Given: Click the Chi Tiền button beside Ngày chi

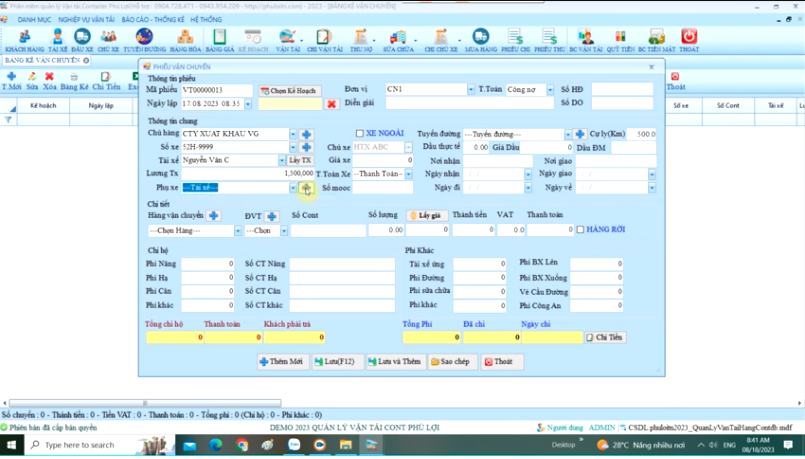Looking at the screenshot, I should coord(605,337).
